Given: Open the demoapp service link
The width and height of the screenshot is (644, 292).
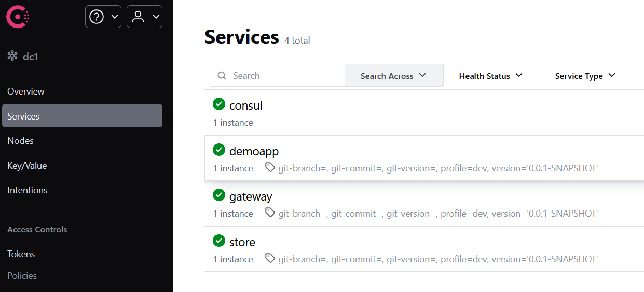Looking at the screenshot, I should point(254,151).
